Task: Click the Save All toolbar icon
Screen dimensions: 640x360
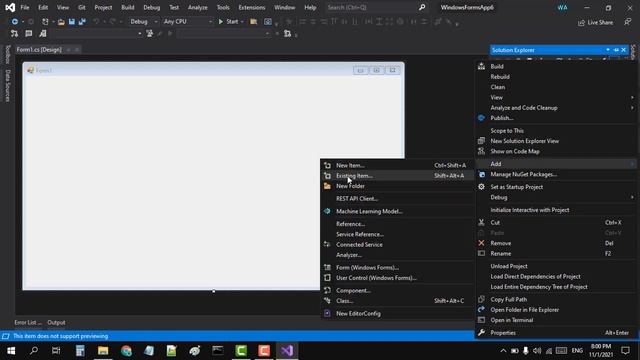Action: 82,22
